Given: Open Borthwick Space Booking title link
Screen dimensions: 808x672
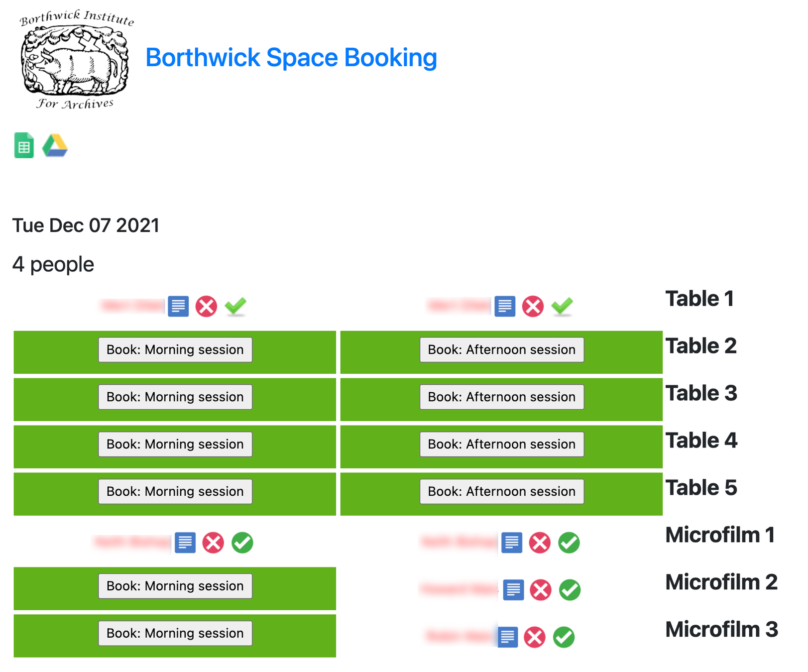Looking at the screenshot, I should pyautogui.click(x=291, y=58).
